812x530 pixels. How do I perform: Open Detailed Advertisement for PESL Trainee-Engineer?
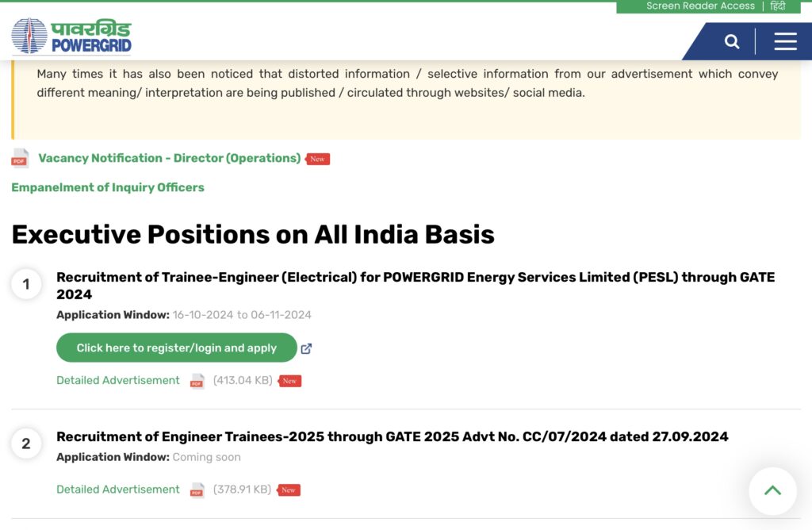(118, 380)
